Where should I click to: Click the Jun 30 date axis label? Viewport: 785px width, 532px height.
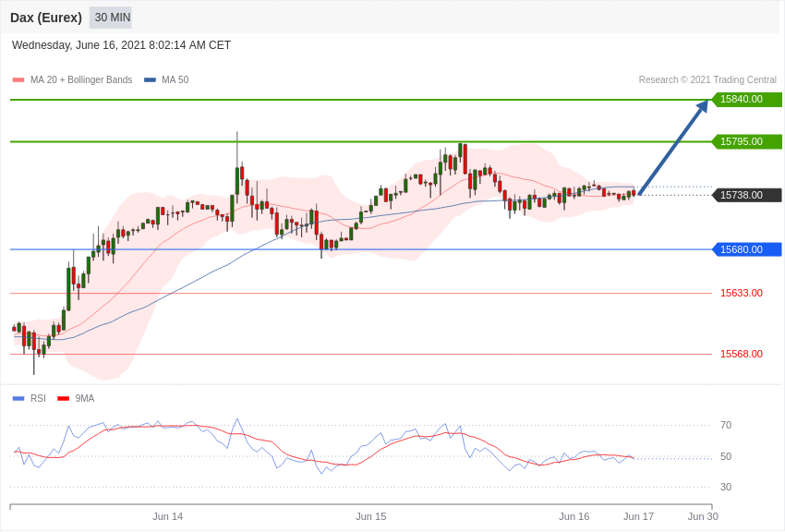[x=703, y=516]
